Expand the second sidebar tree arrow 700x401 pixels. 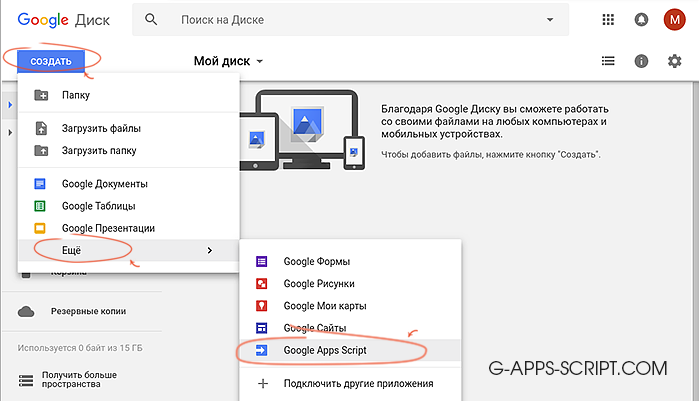(x=10, y=133)
